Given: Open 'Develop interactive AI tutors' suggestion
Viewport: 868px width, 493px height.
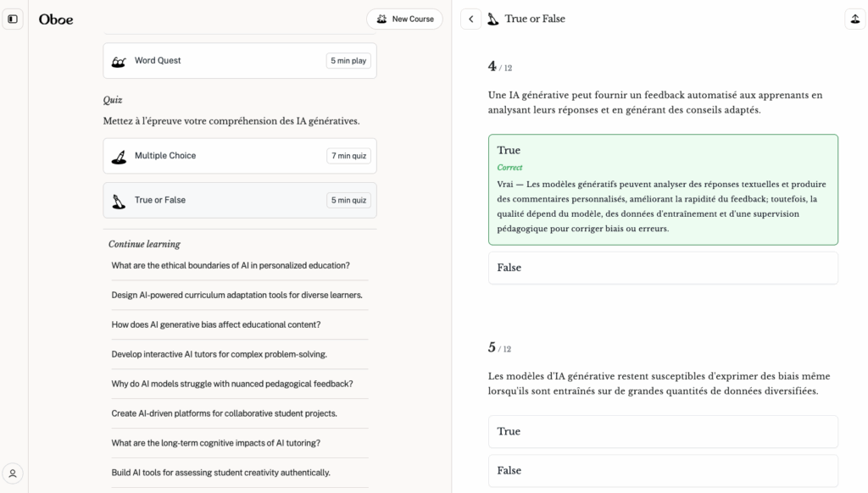Looking at the screenshot, I should pos(219,354).
